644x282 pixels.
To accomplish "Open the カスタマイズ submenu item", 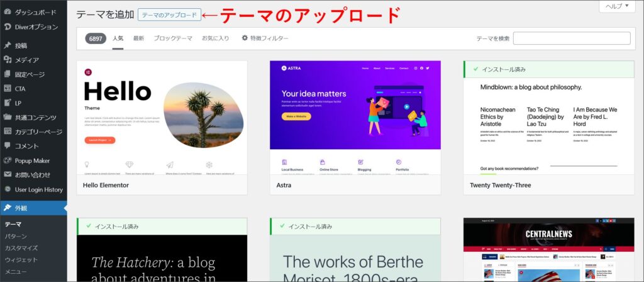I will (21, 248).
